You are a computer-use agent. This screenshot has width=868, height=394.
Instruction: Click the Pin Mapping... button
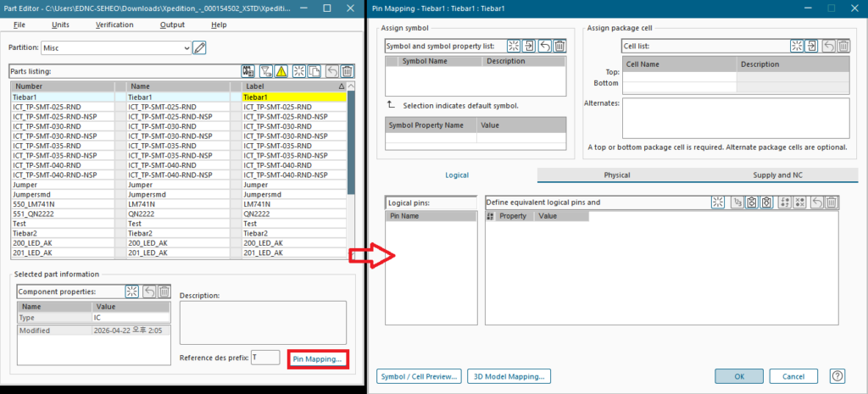click(317, 359)
